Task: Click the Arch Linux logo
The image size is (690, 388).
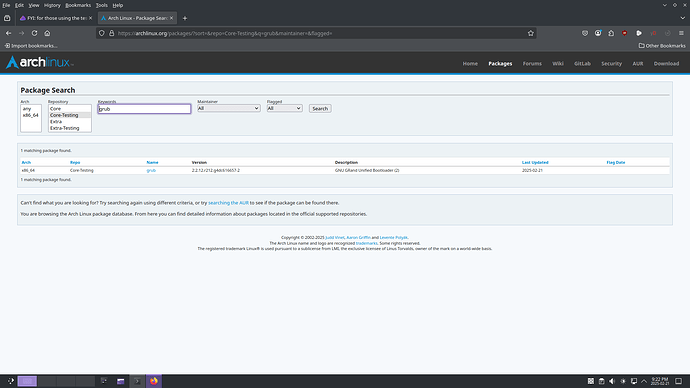Action: [x=40, y=62]
